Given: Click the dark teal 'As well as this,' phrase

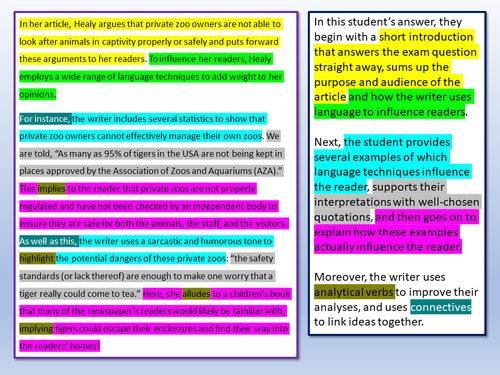Looking at the screenshot, I should [49, 241].
